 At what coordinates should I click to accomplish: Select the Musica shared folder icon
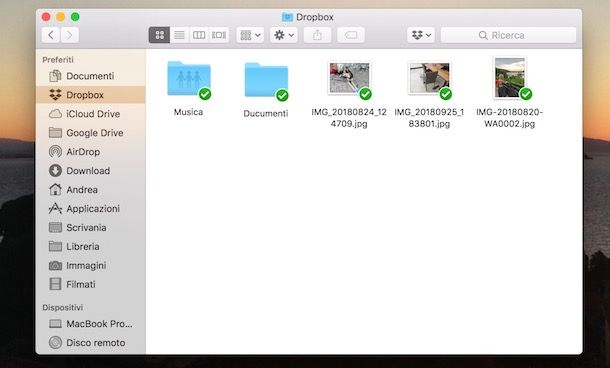point(189,79)
